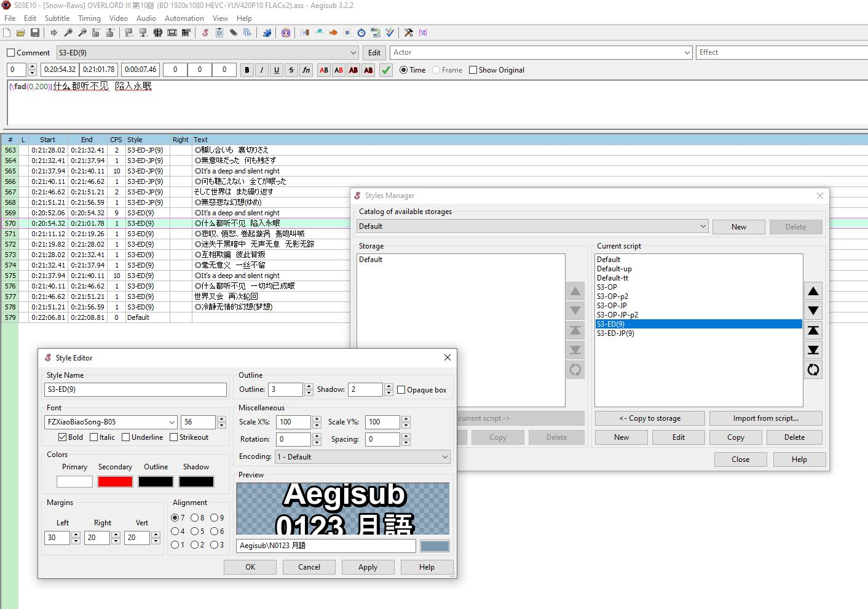Click the Save subtitles floppy icon

(x=35, y=33)
